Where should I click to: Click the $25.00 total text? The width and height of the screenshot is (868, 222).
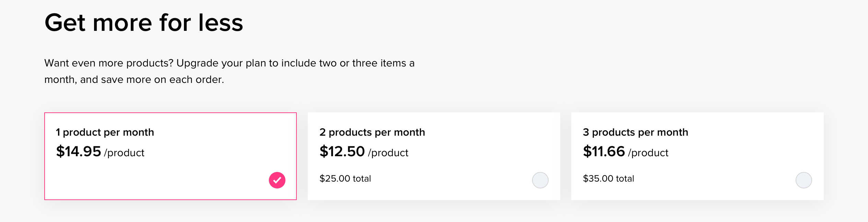point(345,178)
